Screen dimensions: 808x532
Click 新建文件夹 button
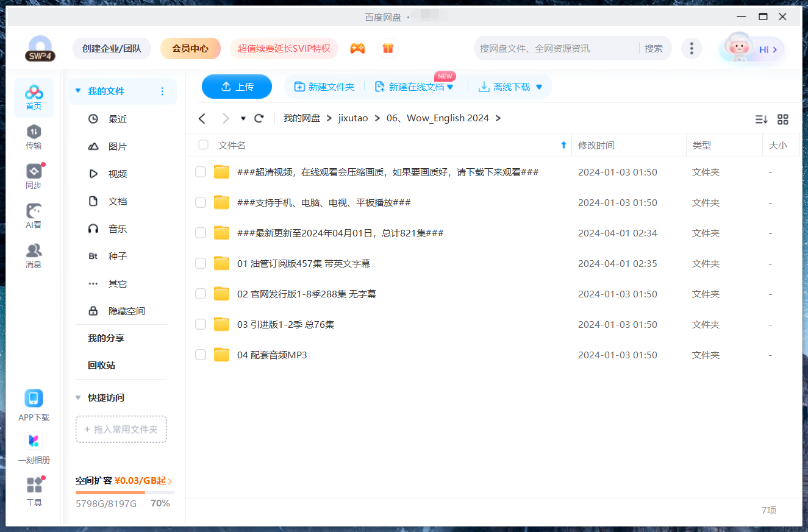click(324, 87)
